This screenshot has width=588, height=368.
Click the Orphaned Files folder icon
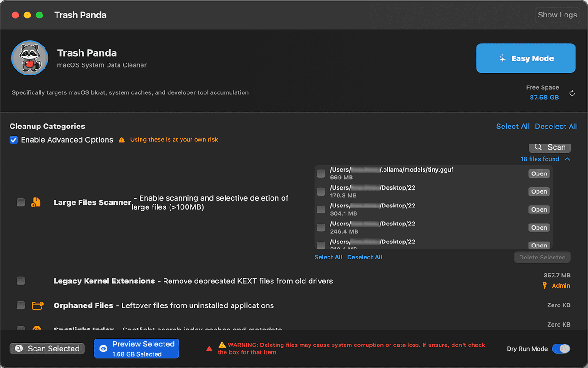(37, 305)
